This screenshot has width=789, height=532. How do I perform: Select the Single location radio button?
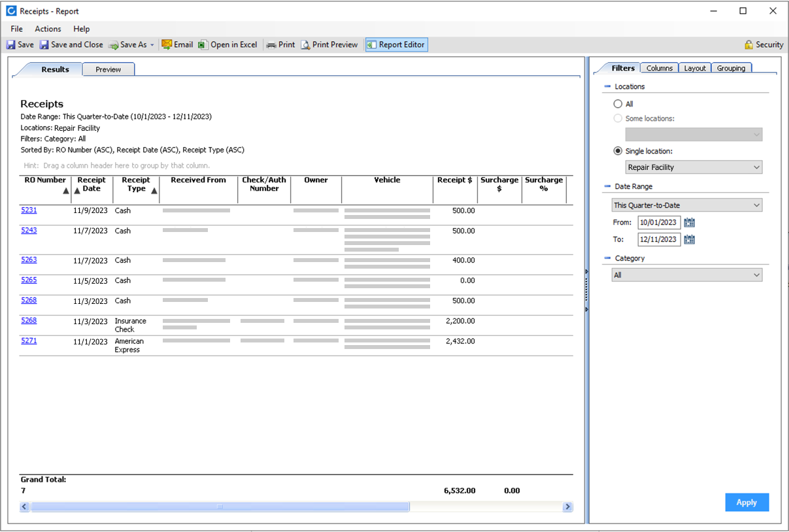pyautogui.click(x=618, y=151)
